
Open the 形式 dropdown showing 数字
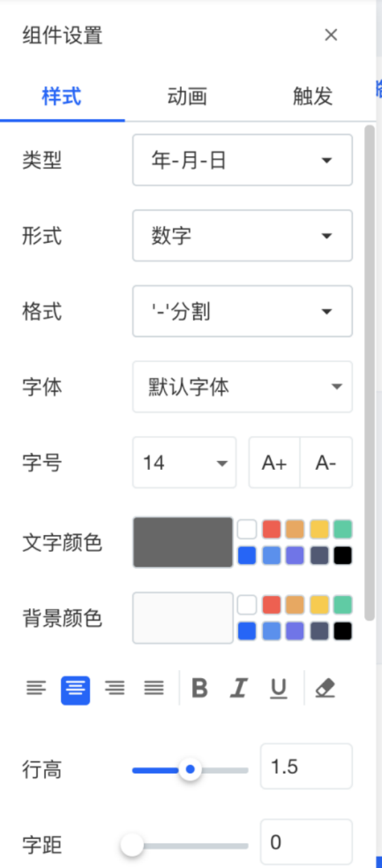(x=242, y=235)
